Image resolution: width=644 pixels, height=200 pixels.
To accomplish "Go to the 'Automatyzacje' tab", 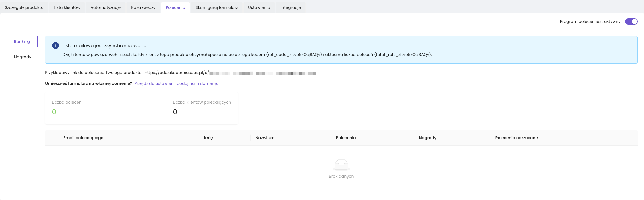I will coord(106,7).
